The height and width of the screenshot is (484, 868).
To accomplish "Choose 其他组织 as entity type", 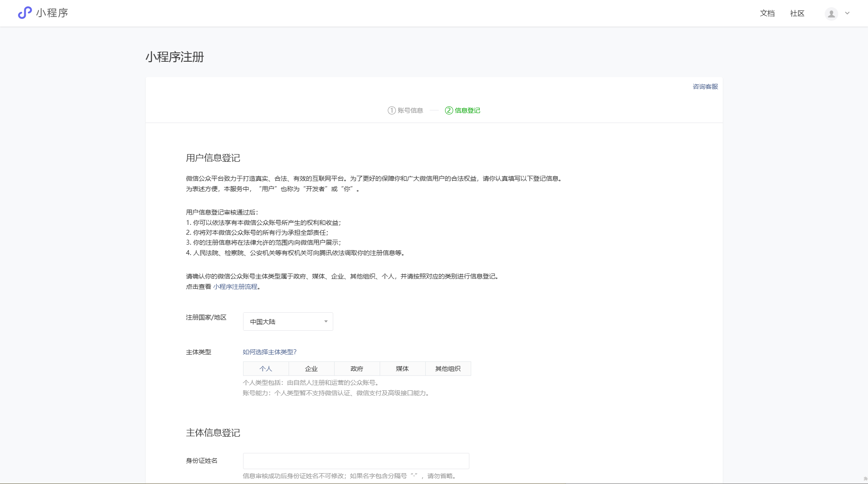I will (x=448, y=369).
